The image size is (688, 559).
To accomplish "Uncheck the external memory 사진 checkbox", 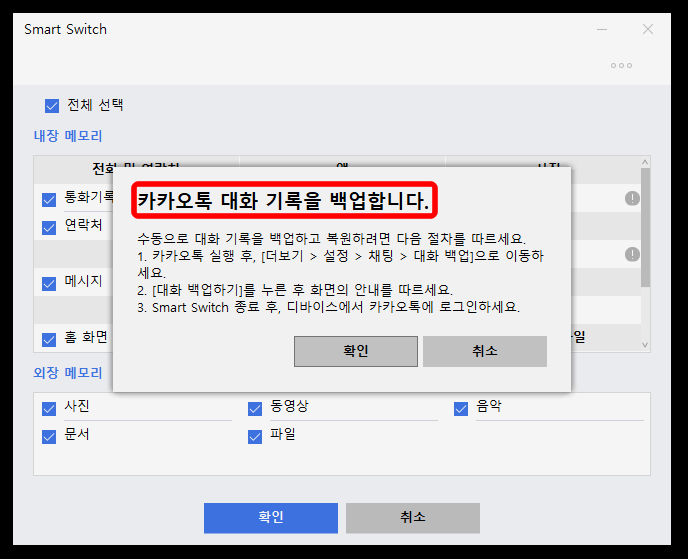I will point(49,408).
